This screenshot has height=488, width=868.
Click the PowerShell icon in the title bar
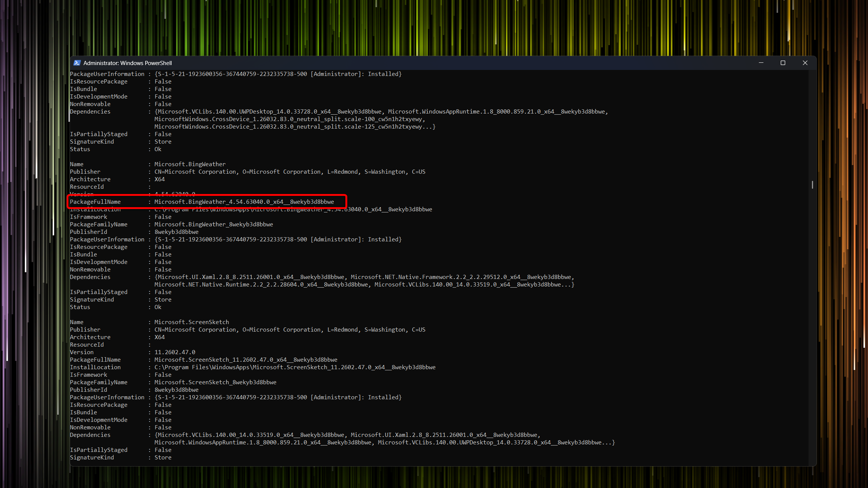point(77,63)
